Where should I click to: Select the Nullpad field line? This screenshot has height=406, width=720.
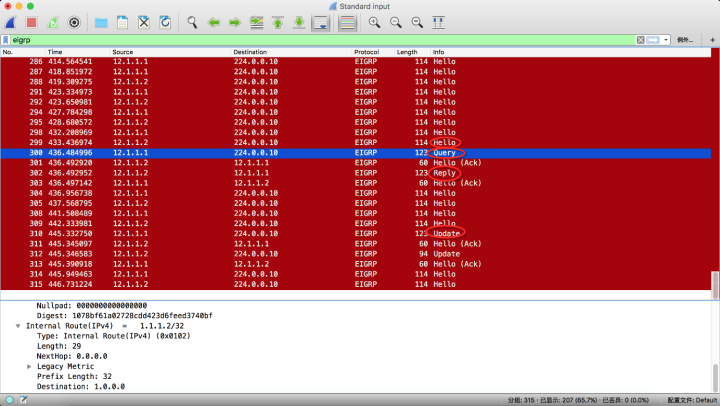click(92, 305)
